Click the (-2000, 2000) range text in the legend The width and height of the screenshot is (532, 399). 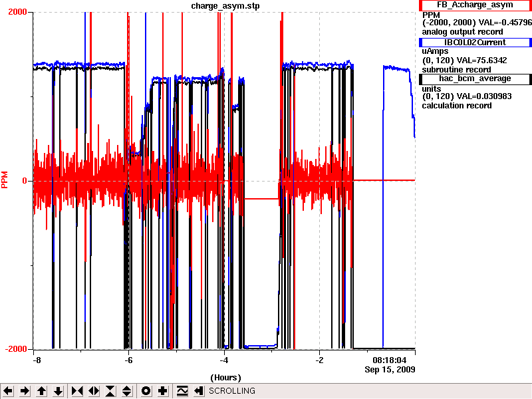coord(449,23)
